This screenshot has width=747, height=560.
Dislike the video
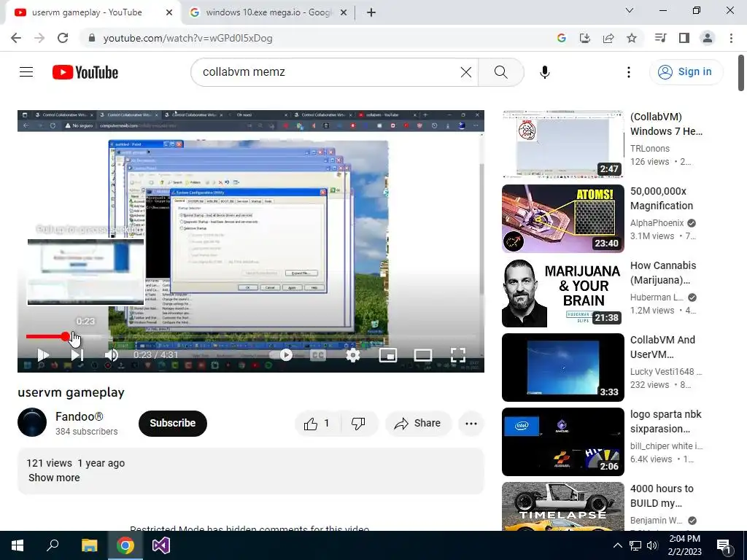pyautogui.click(x=359, y=424)
